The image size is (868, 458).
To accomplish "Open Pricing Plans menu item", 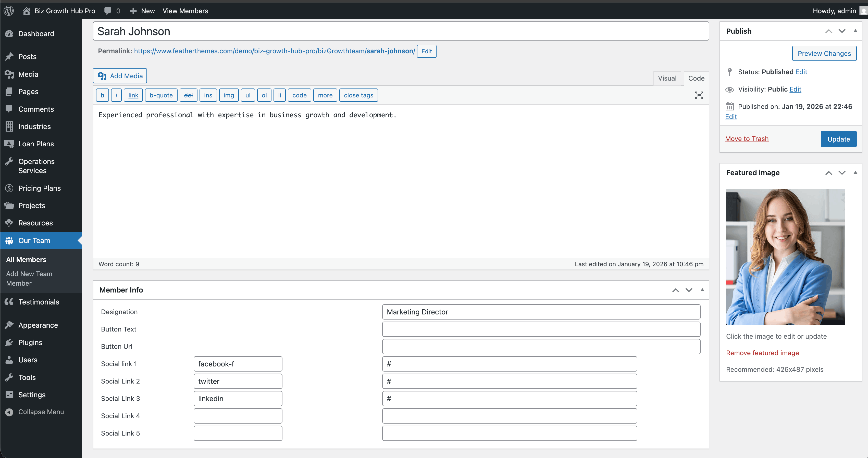I will coord(40,188).
